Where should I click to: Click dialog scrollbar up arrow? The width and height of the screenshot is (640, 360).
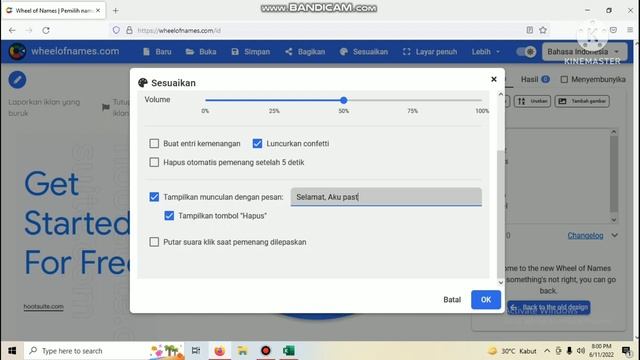click(501, 94)
